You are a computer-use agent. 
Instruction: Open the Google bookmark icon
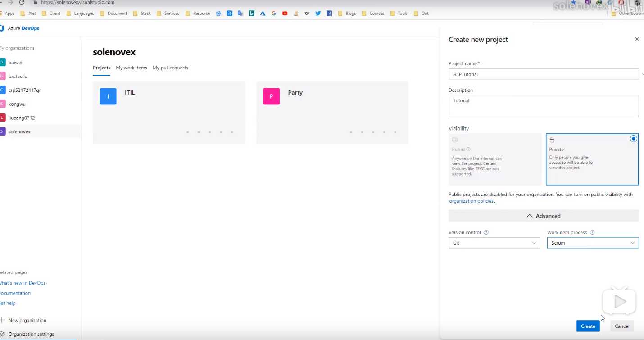(274, 14)
